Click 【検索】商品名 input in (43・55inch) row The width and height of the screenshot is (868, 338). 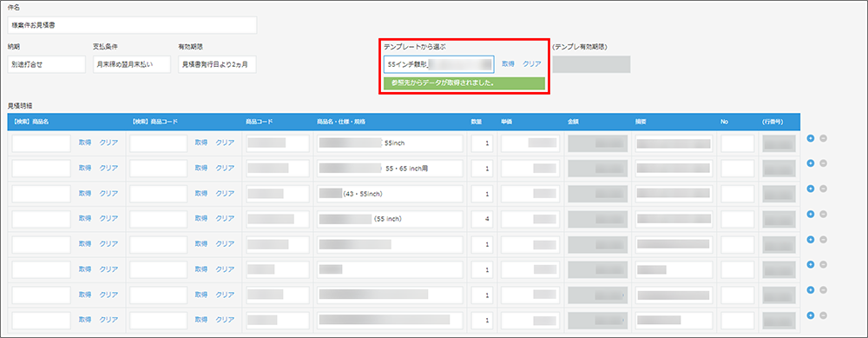(x=41, y=194)
